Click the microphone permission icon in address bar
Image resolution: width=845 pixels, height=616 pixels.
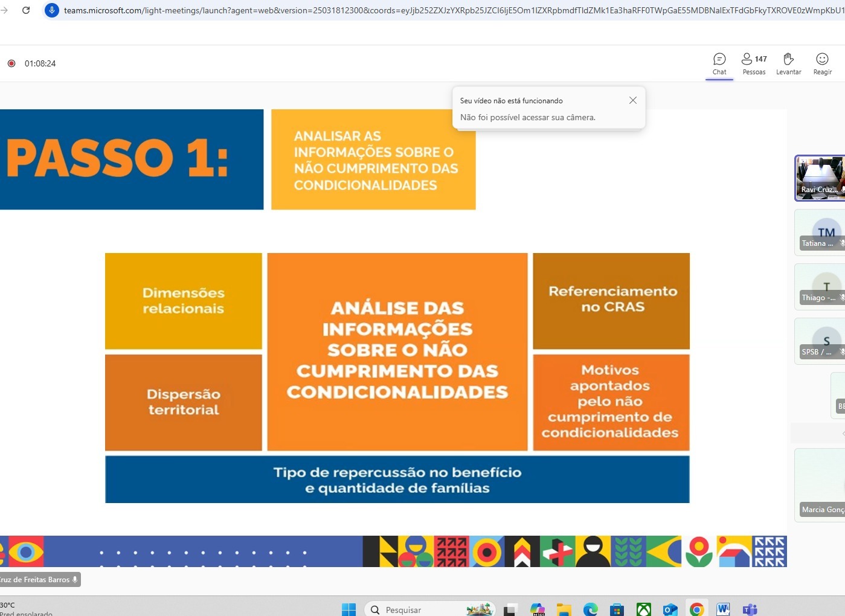coord(52,10)
